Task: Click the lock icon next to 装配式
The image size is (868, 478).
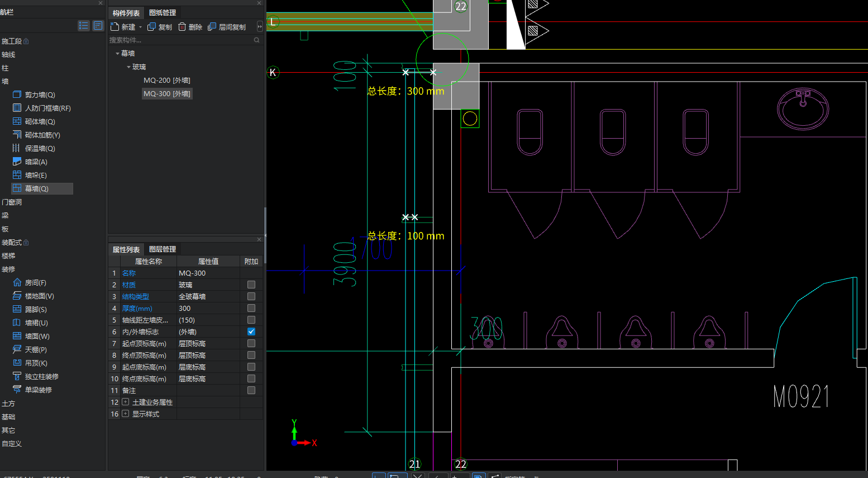Action: (26, 243)
